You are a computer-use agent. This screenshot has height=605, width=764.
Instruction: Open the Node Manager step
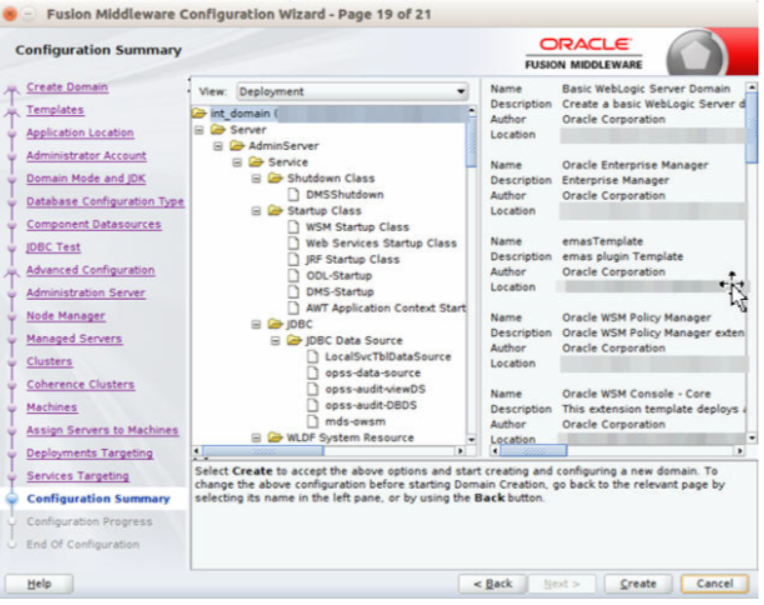(66, 316)
